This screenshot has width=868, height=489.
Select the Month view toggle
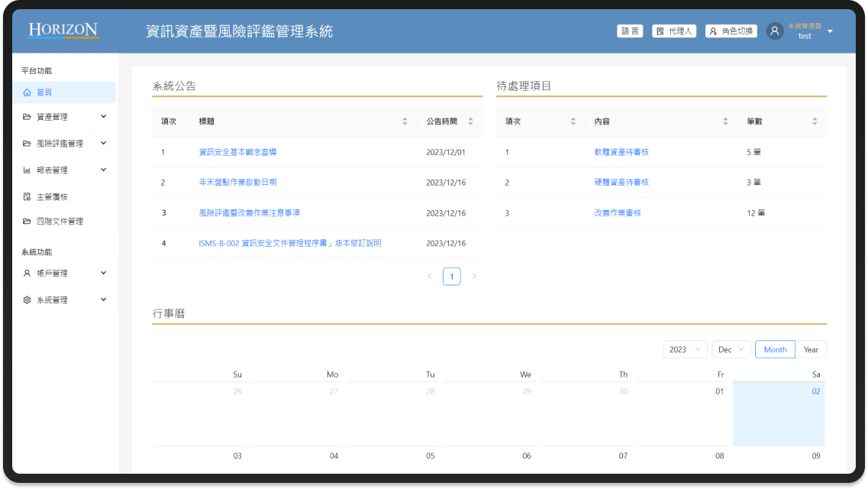775,349
